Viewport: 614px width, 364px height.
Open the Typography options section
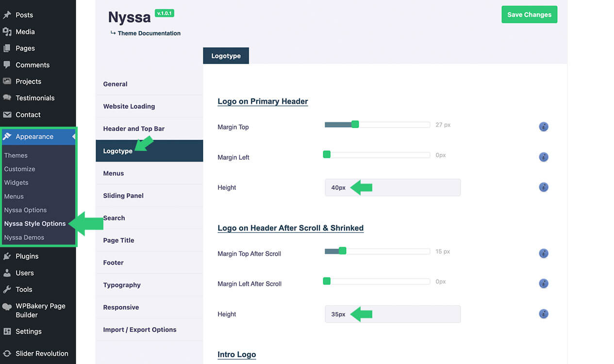point(122,285)
